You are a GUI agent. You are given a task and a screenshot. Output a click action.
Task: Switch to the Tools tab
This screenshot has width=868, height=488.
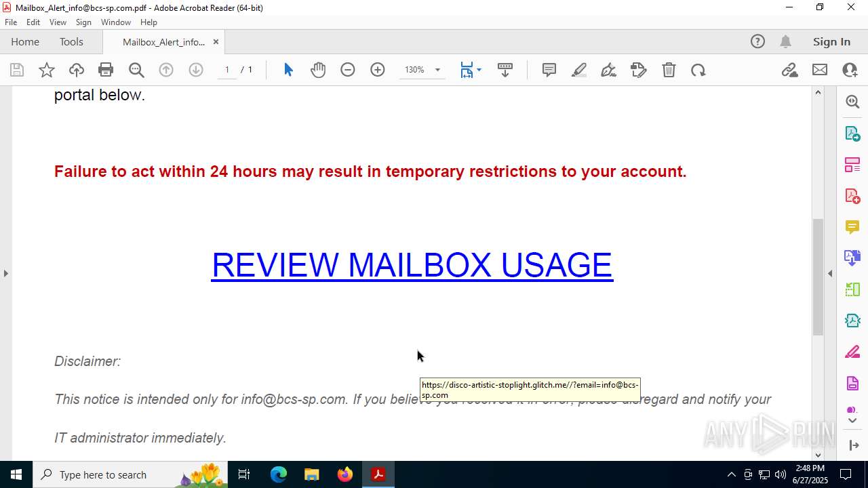click(71, 42)
